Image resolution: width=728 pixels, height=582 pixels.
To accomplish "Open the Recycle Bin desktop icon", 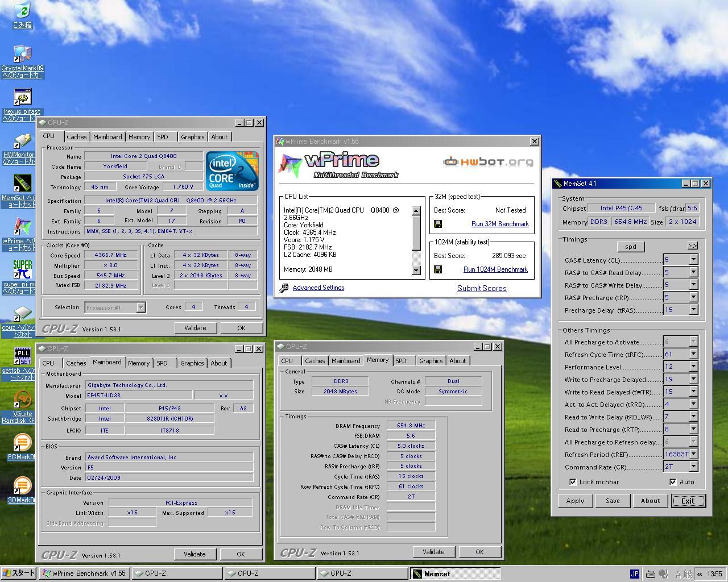I will coord(22,10).
